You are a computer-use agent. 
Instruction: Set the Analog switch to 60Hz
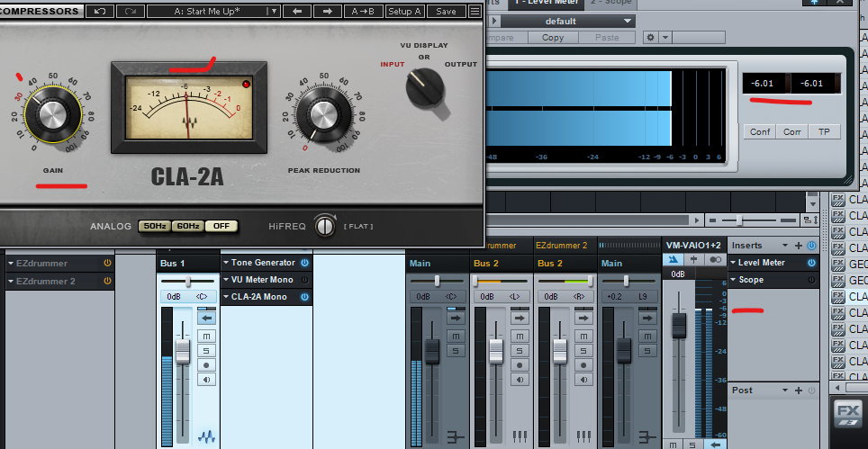coord(186,226)
